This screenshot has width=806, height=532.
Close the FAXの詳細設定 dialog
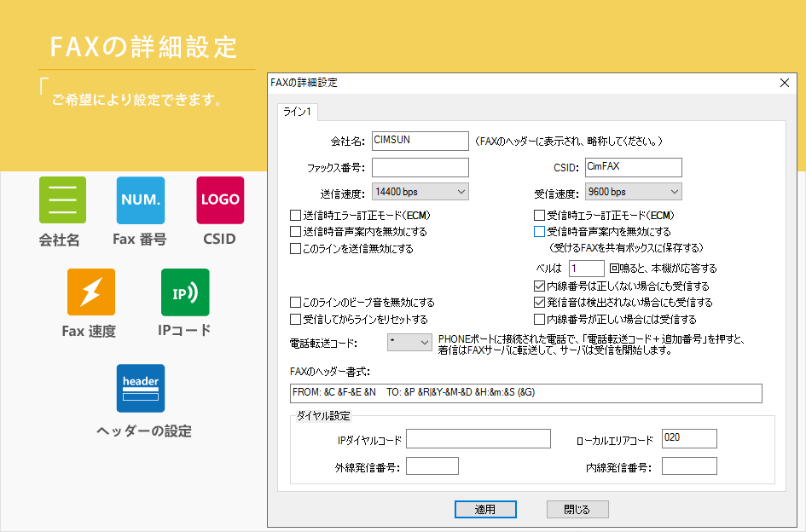(785, 83)
